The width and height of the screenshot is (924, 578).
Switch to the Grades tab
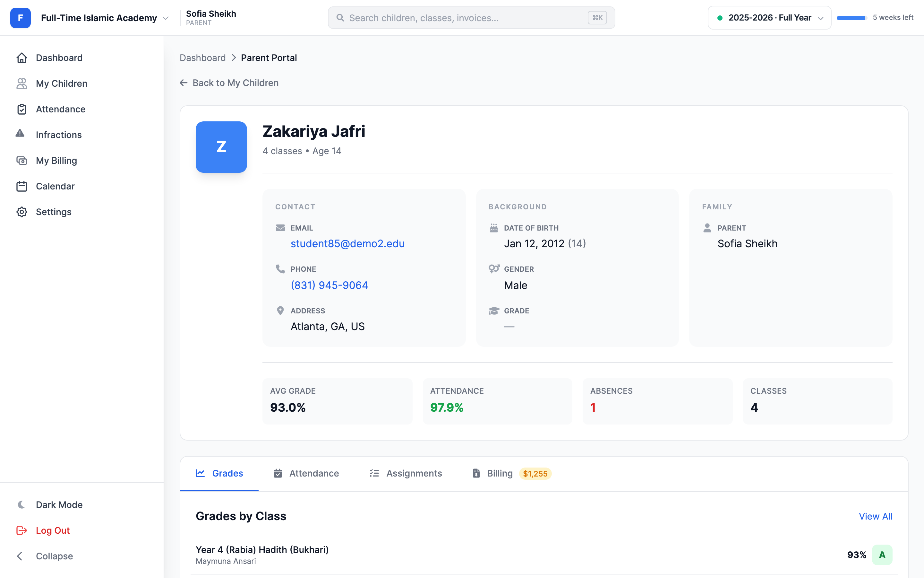point(219,473)
